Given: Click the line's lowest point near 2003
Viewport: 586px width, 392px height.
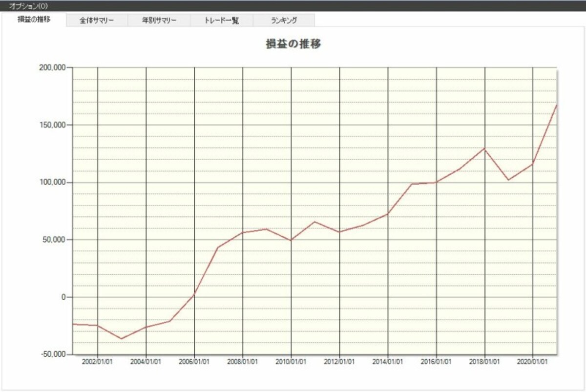Looking at the screenshot, I should click(122, 339).
